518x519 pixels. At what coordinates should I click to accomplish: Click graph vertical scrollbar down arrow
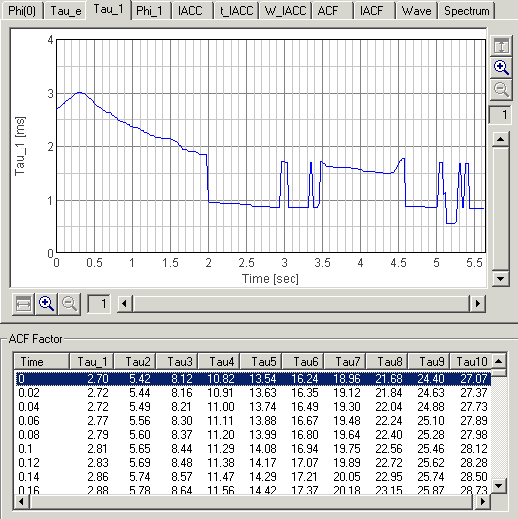pyautogui.click(x=500, y=278)
